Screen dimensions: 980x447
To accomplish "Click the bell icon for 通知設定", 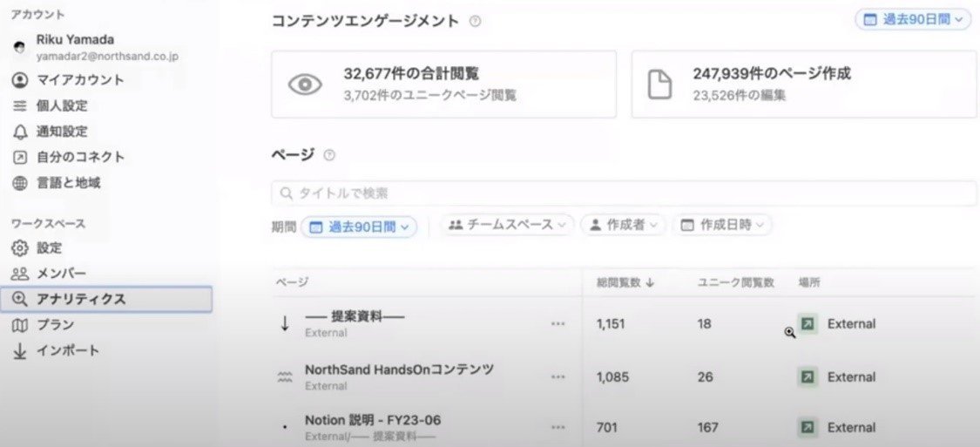I will click(x=20, y=132).
